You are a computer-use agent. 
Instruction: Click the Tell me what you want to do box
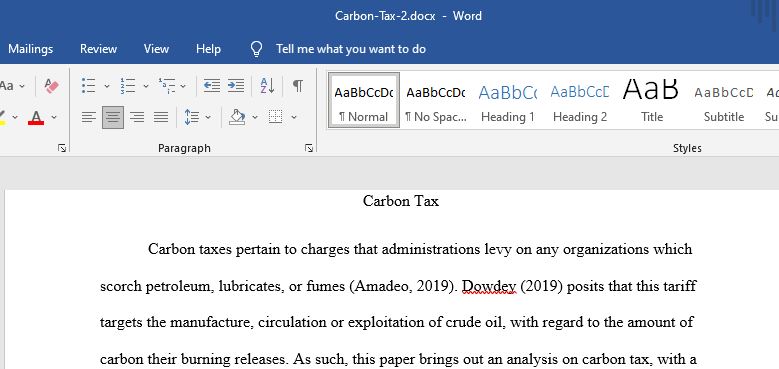click(351, 49)
